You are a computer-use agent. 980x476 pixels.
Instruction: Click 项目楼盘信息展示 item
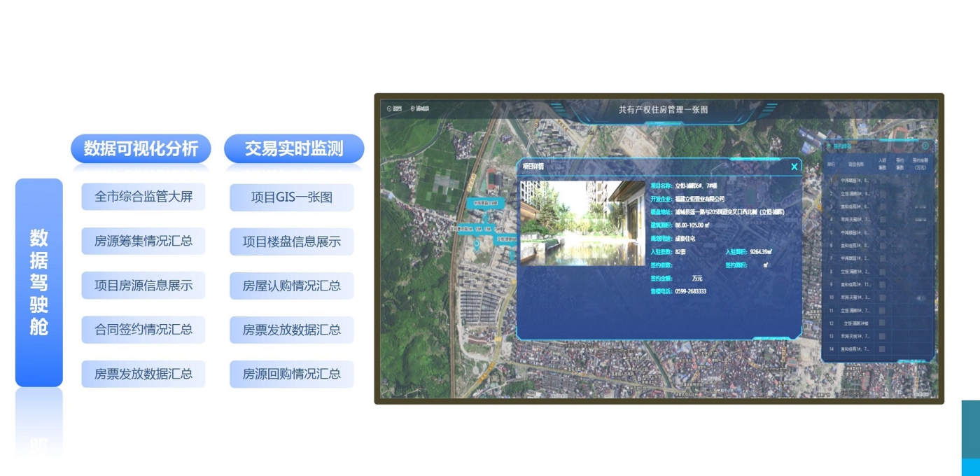[x=292, y=241]
